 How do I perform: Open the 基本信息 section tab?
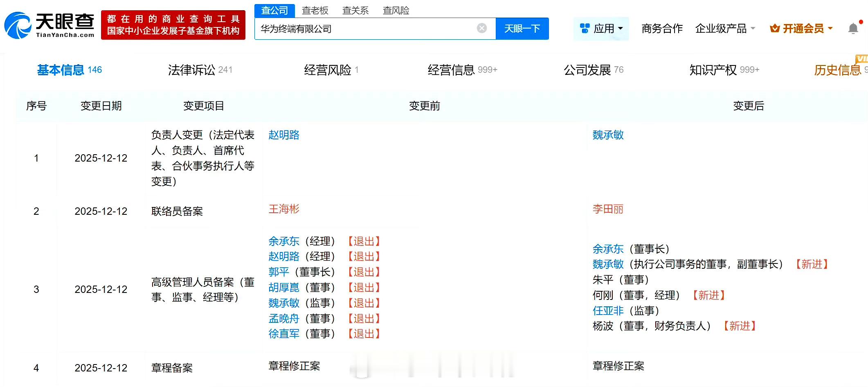click(70, 70)
